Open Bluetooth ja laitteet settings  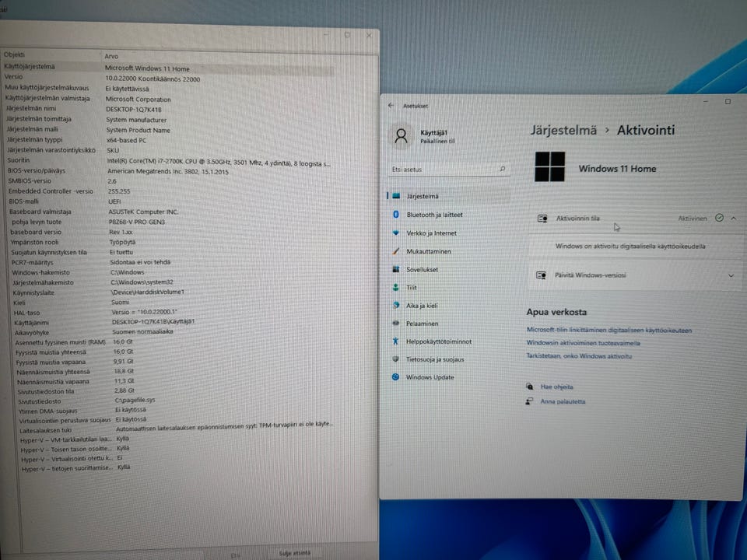[x=449, y=215]
